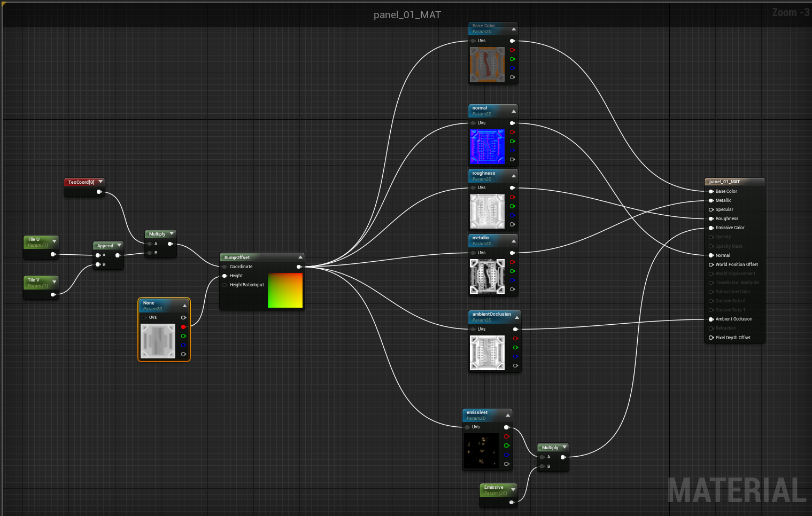Expand the Append node dropdown arrow
The height and width of the screenshot is (516, 812).
click(x=119, y=245)
